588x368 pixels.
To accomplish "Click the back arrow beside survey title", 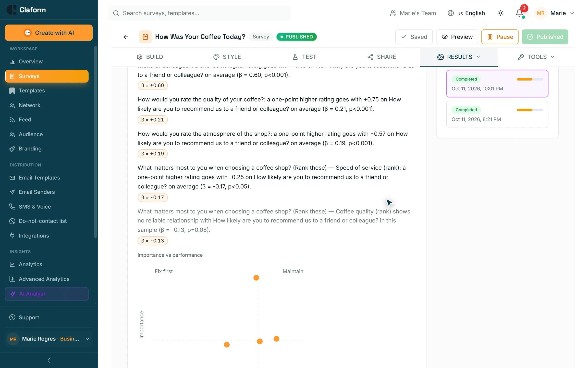I will coord(126,37).
